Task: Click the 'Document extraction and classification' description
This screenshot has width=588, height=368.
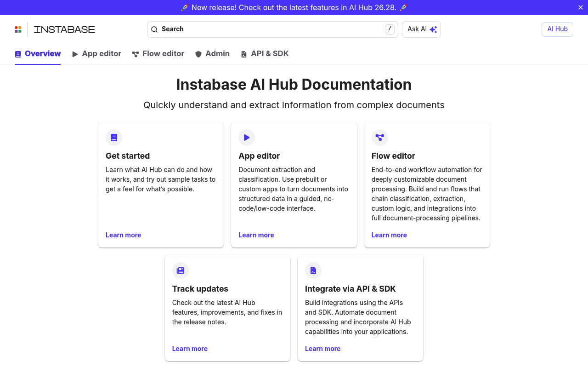Action: click(x=293, y=189)
